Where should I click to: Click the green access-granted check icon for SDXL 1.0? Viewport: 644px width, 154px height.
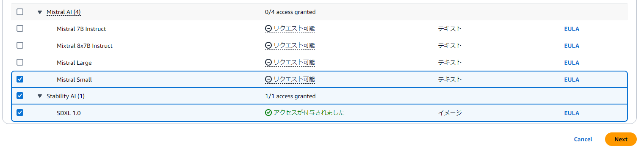tap(268, 113)
